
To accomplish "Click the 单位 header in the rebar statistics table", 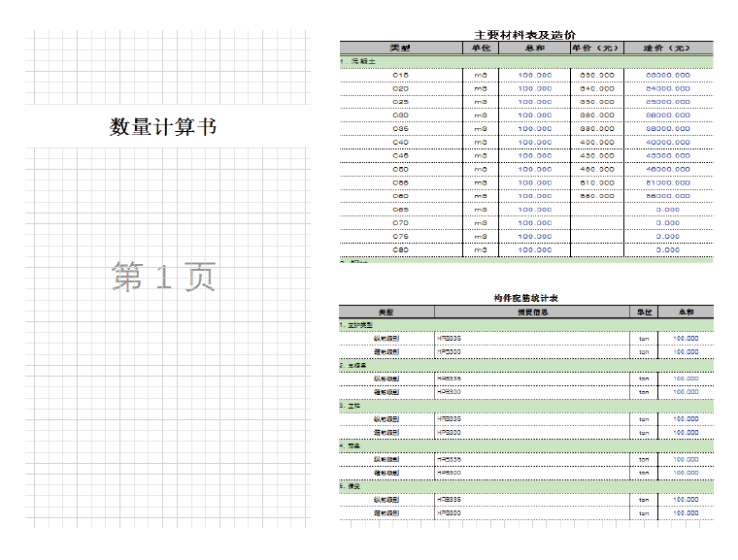I will pos(644,312).
